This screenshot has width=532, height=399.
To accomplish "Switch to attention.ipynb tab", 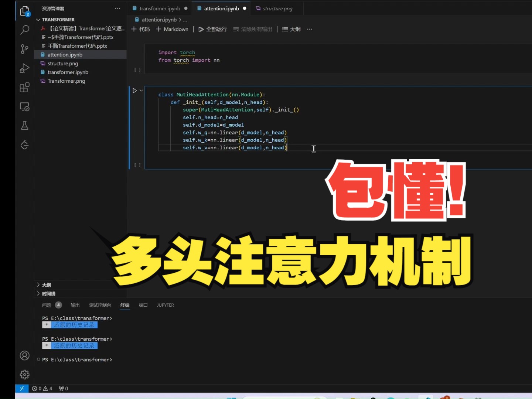I will point(221,8).
